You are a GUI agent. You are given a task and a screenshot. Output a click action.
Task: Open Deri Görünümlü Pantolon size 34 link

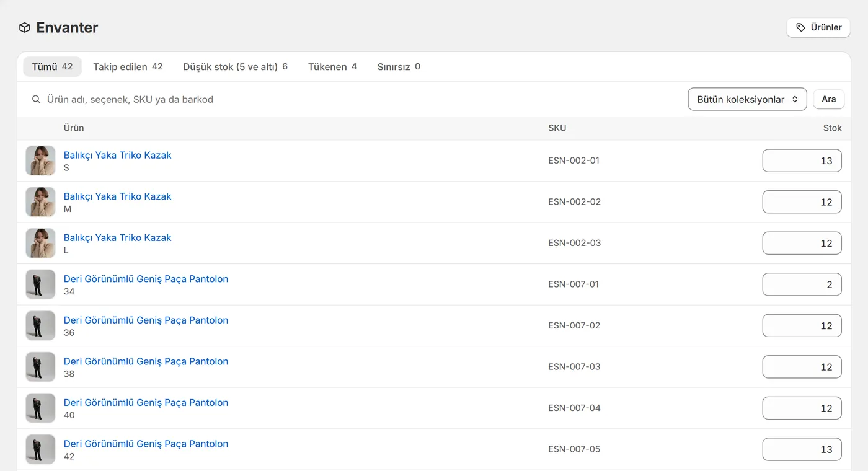pos(146,279)
